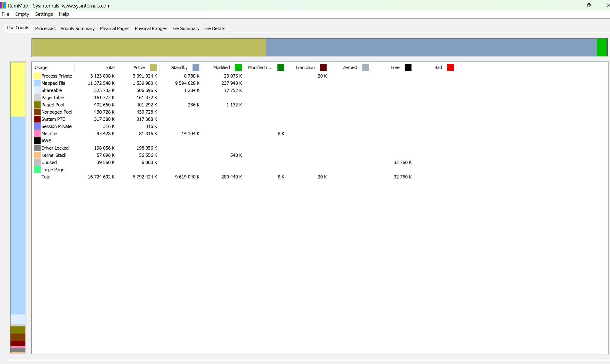
Task: Switch to the Physical Pages tab
Action: tap(114, 28)
